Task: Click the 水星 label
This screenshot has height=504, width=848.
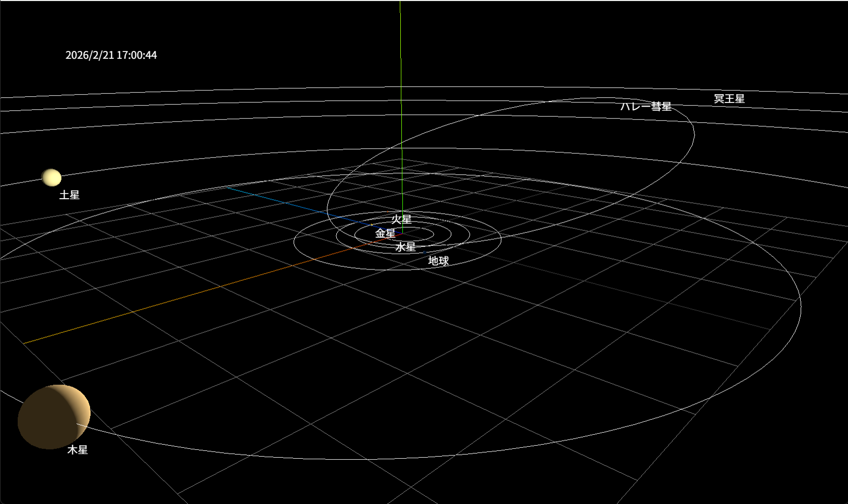Action: pos(406,247)
